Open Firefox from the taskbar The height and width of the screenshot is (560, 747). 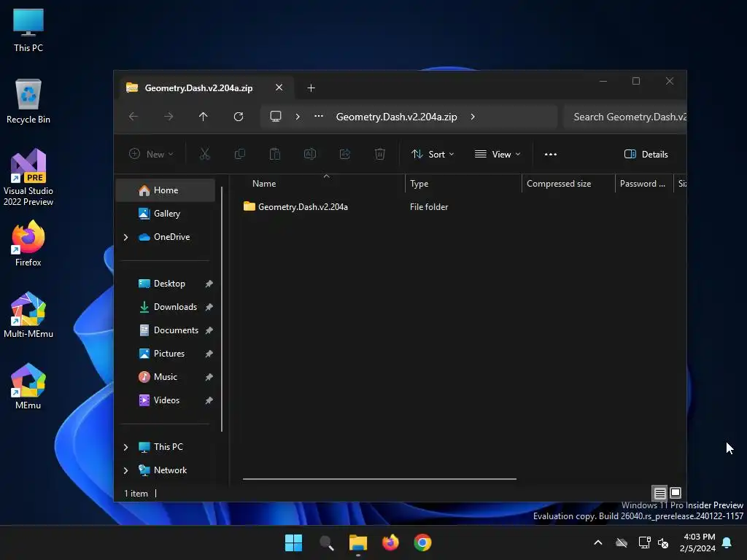(x=391, y=542)
